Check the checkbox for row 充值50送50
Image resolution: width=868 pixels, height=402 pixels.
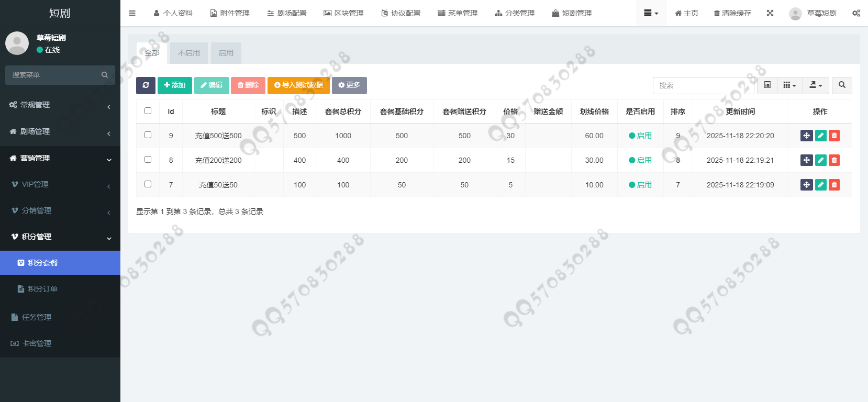(x=148, y=184)
